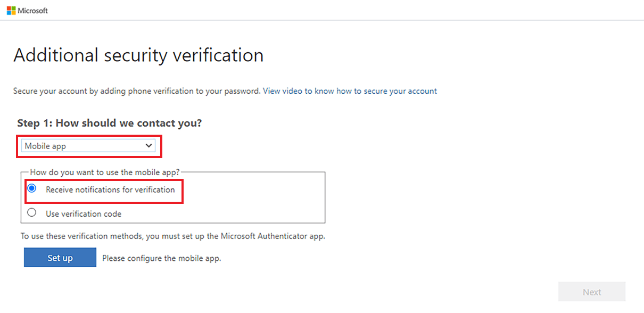The image size is (644, 313).
Task: Click the chevron arrow of the contact dropdown
Action: click(148, 146)
